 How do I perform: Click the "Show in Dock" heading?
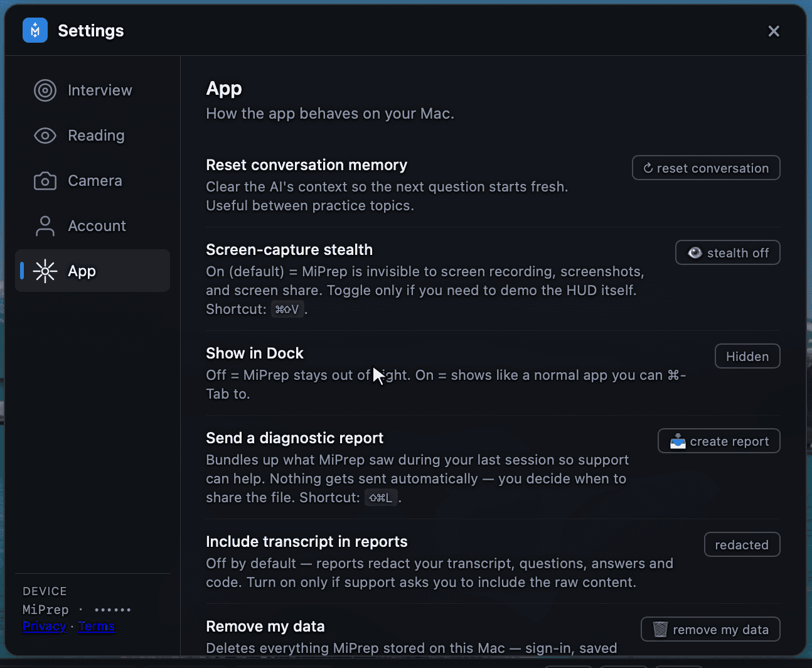255,353
